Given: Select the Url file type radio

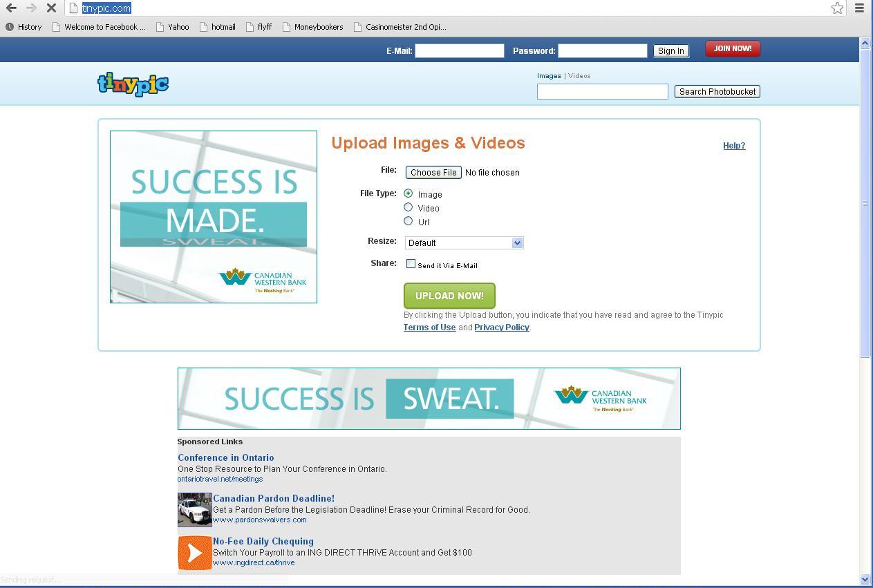Looking at the screenshot, I should (409, 221).
